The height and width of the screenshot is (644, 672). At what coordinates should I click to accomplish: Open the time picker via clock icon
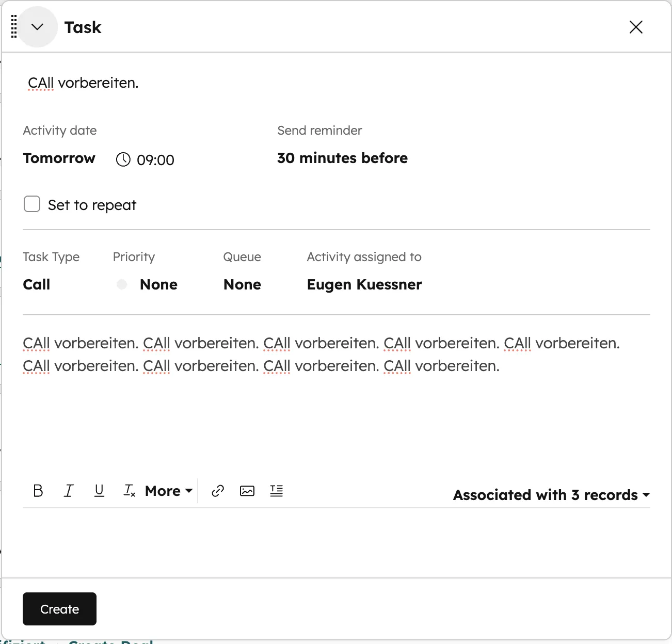(x=123, y=159)
